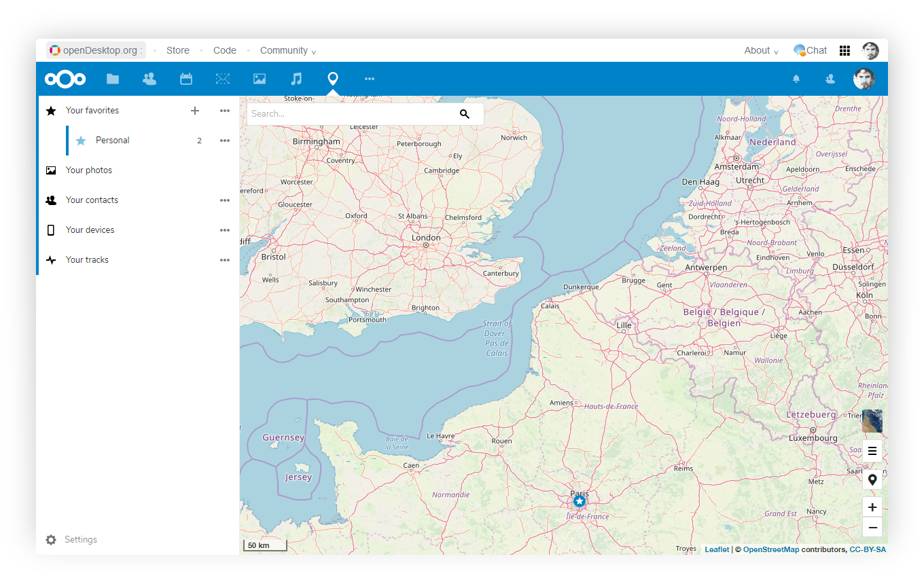Zoom out of the map
The height and width of the screenshot is (584, 924).
click(x=872, y=528)
